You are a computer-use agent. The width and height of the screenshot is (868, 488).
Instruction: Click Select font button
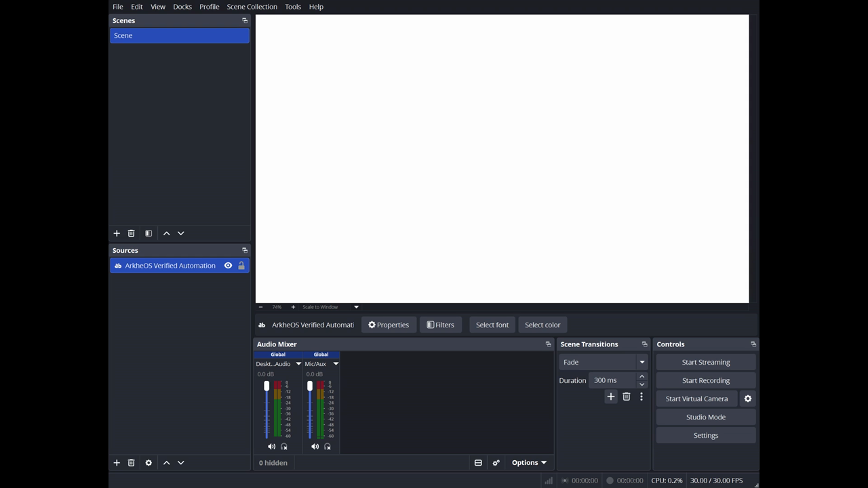492,325
